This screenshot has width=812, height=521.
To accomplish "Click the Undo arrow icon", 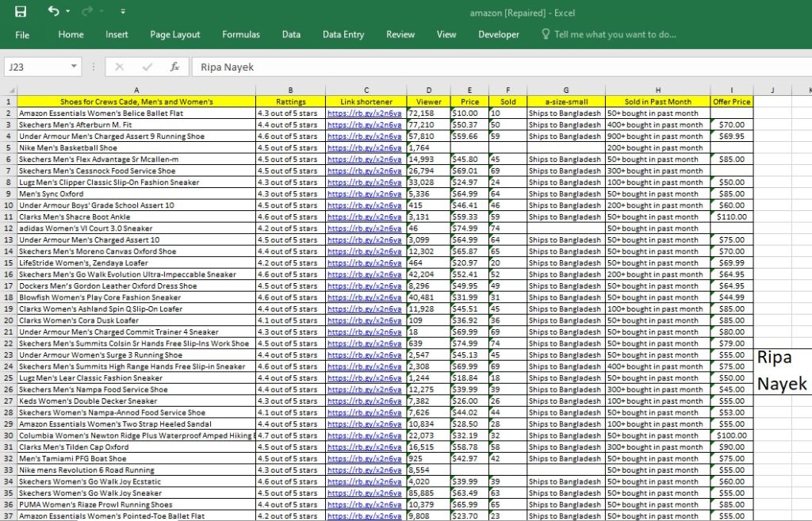I will [x=53, y=11].
